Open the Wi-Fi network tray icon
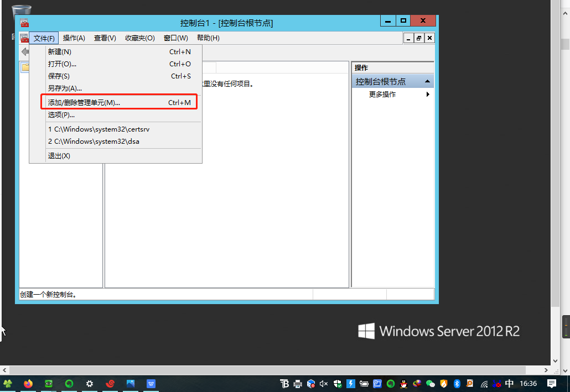 click(484, 384)
